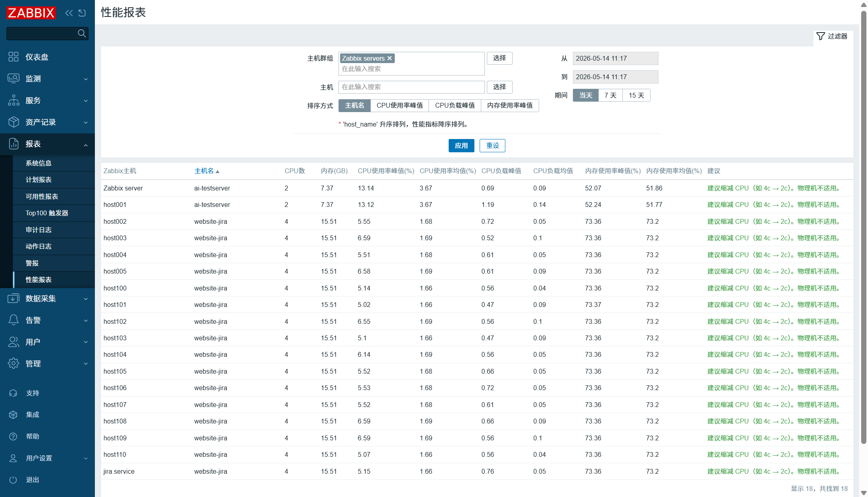This screenshot has width=868, height=497.
Task: Expand the 资产记录 menu chevron
Action: (x=86, y=123)
